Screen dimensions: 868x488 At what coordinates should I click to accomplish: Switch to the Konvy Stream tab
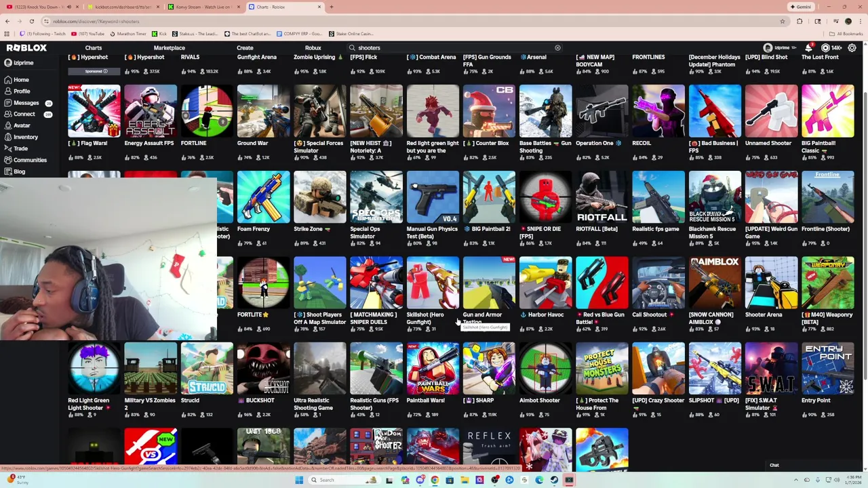(x=203, y=7)
